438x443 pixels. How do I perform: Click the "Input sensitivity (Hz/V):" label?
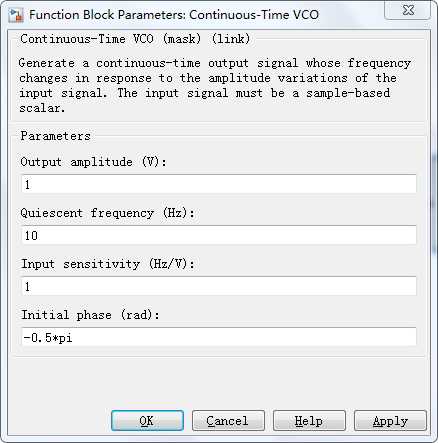[107, 264]
